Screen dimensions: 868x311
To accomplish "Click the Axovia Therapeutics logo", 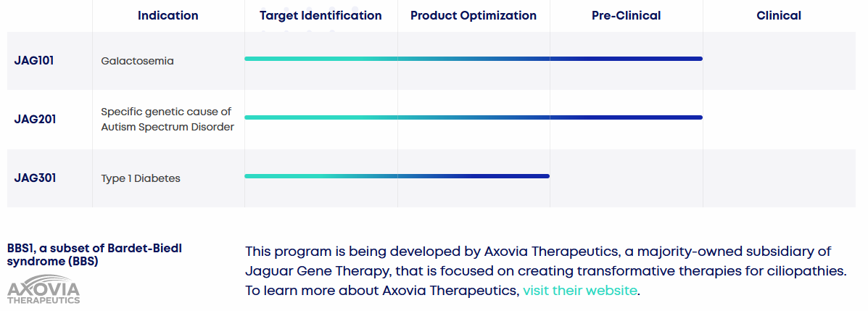I will point(44,289).
